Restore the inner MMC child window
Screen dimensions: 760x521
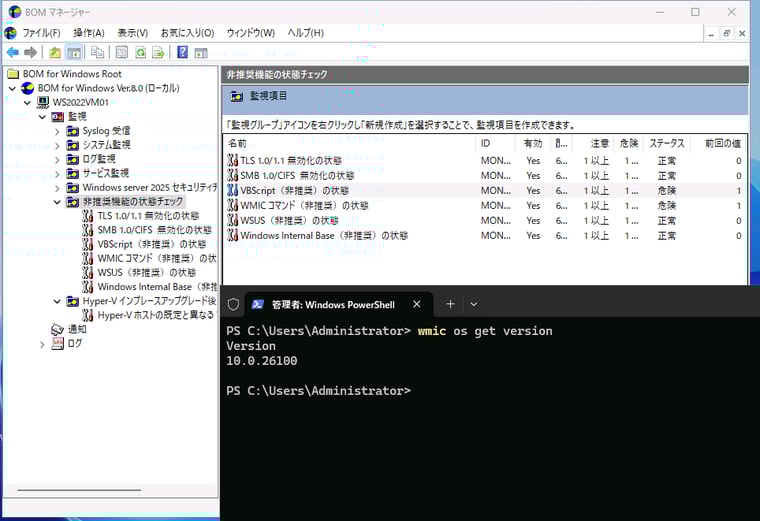[726, 33]
